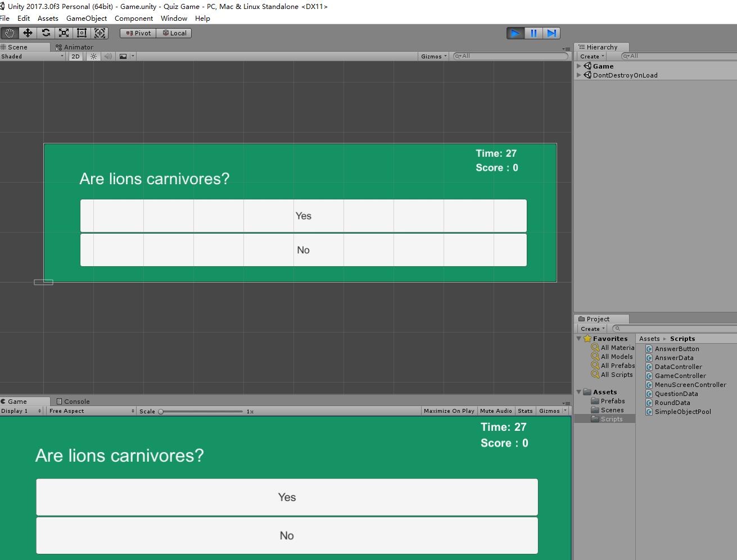Switch to the Game tab
Image resolution: width=737 pixels, height=560 pixels.
point(17,402)
